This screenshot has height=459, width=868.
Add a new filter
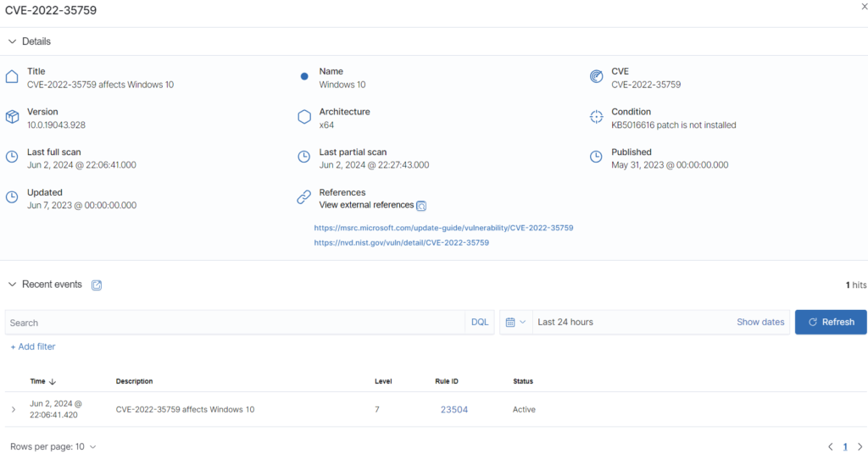pyautogui.click(x=33, y=346)
